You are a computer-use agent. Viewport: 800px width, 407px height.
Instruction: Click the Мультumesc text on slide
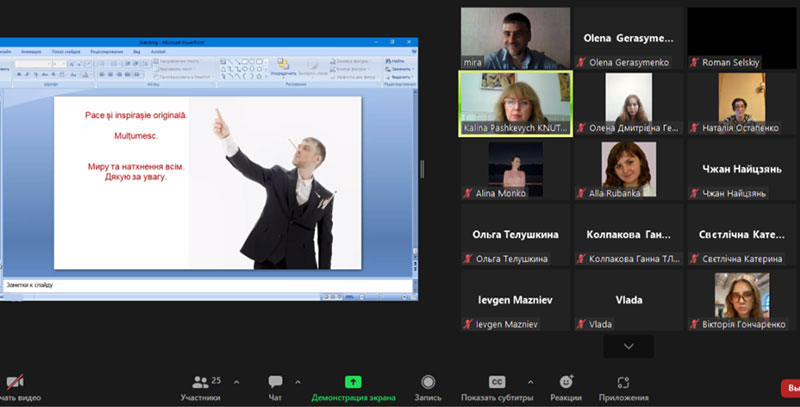tap(136, 136)
